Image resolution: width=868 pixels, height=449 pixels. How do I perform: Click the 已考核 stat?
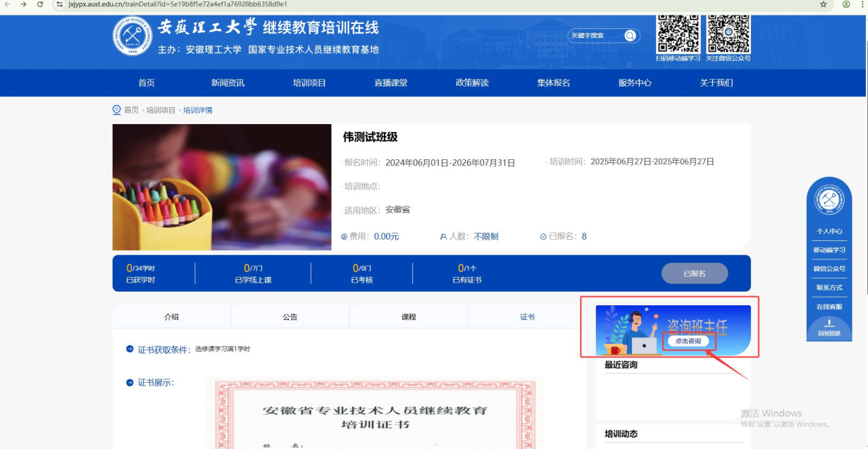tap(362, 273)
